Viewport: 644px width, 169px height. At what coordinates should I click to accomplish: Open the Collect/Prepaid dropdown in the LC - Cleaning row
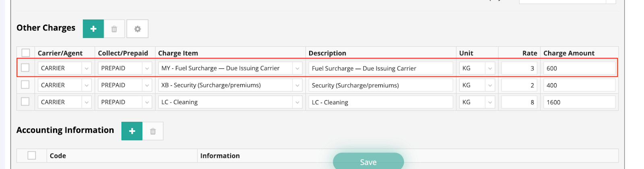[147, 102]
